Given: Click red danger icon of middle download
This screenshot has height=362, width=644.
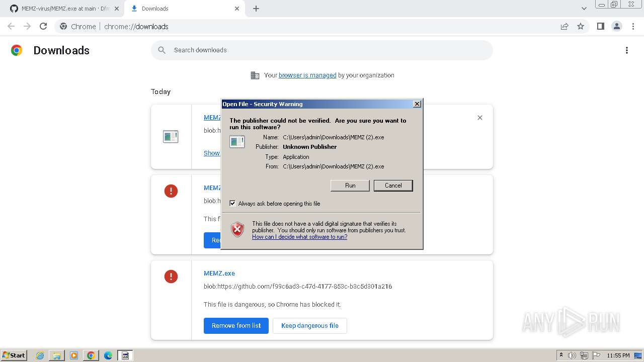Looking at the screenshot, I should [x=171, y=191].
